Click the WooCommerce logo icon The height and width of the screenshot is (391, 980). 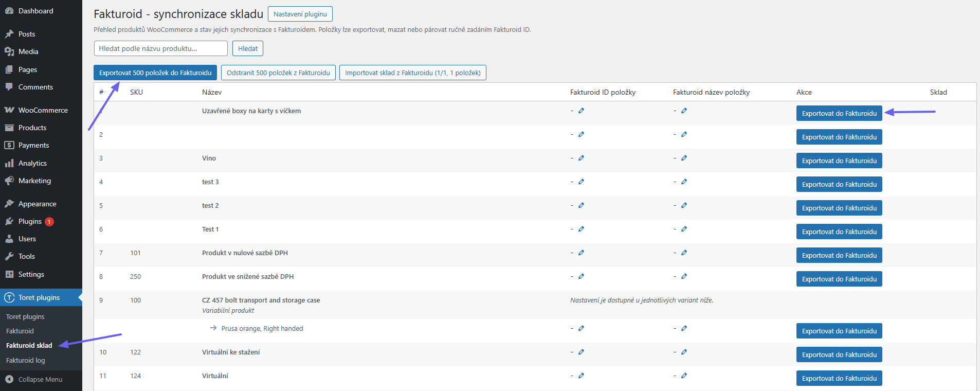tap(9, 110)
